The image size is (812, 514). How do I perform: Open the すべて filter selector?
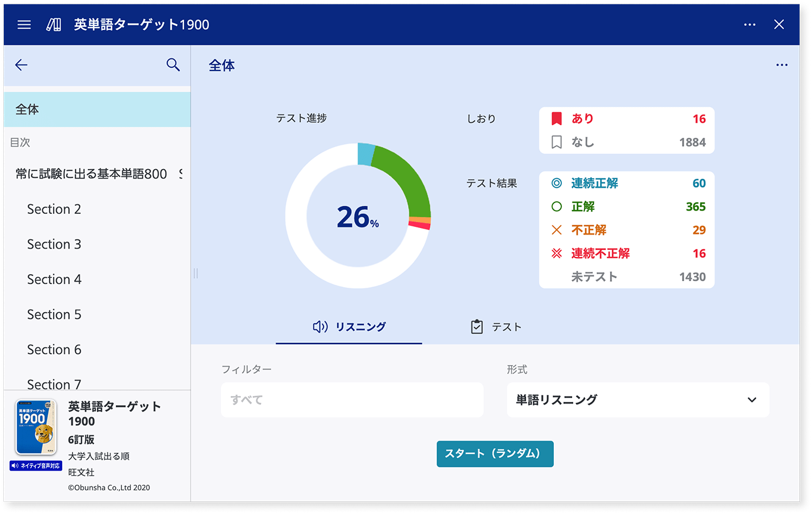click(352, 400)
